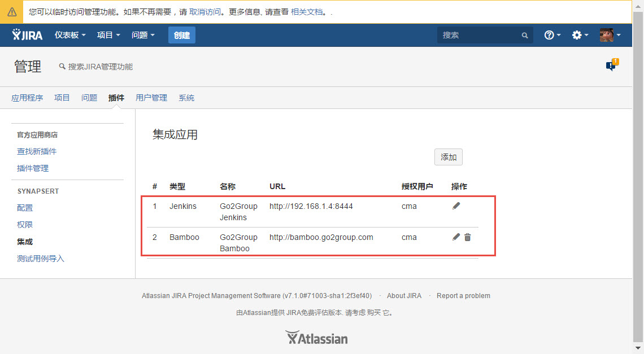The image size is (644, 354).
Task: Open the 权限 sidebar link
Action: click(25, 225)
